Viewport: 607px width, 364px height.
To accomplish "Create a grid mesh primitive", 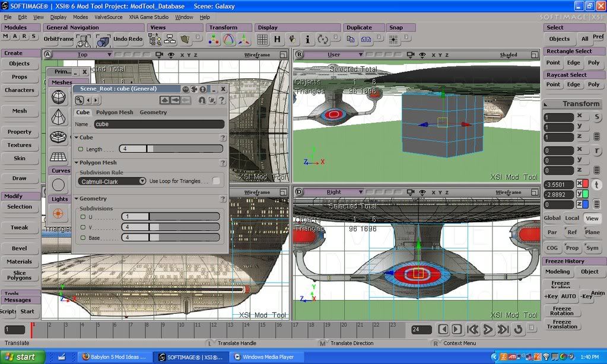I will coord(59,157).
